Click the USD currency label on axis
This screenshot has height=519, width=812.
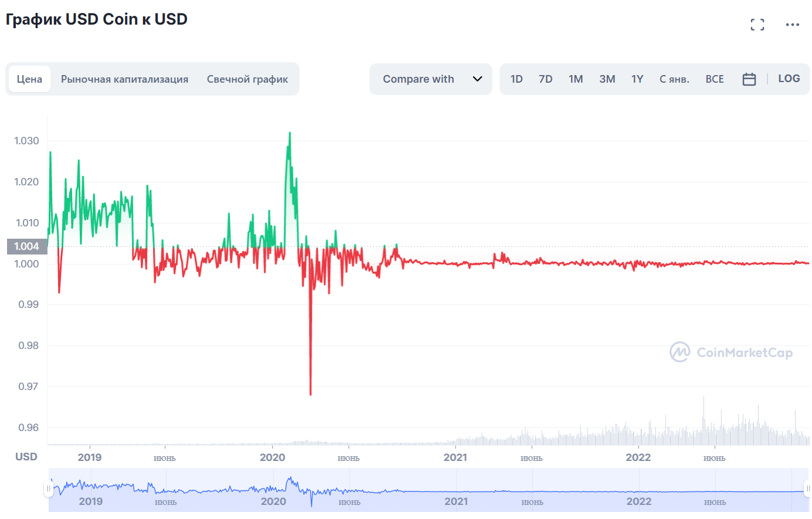[x=26, y=457]
